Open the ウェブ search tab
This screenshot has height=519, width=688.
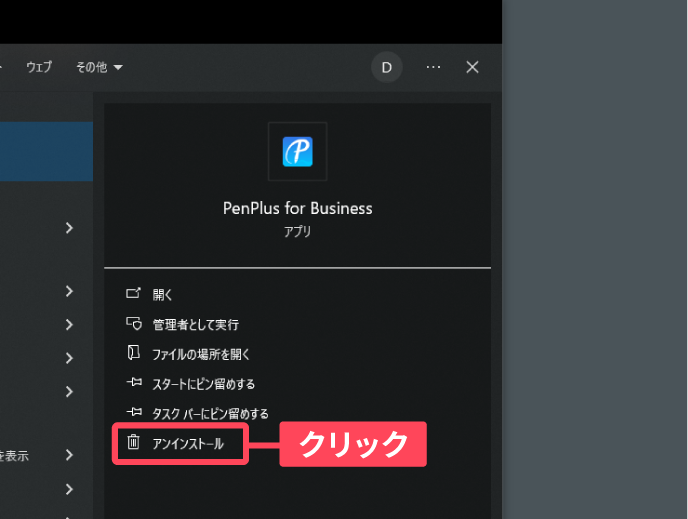[x=39, y=67]
